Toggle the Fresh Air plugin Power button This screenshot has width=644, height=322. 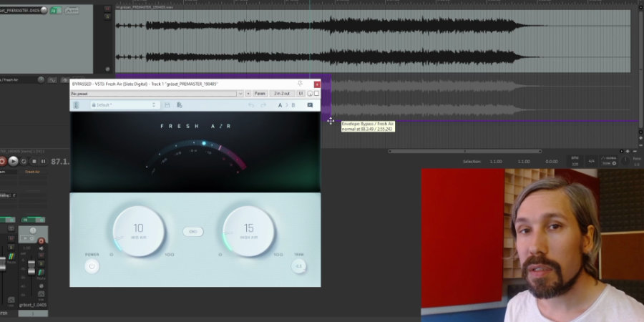[x=92, y=267]
